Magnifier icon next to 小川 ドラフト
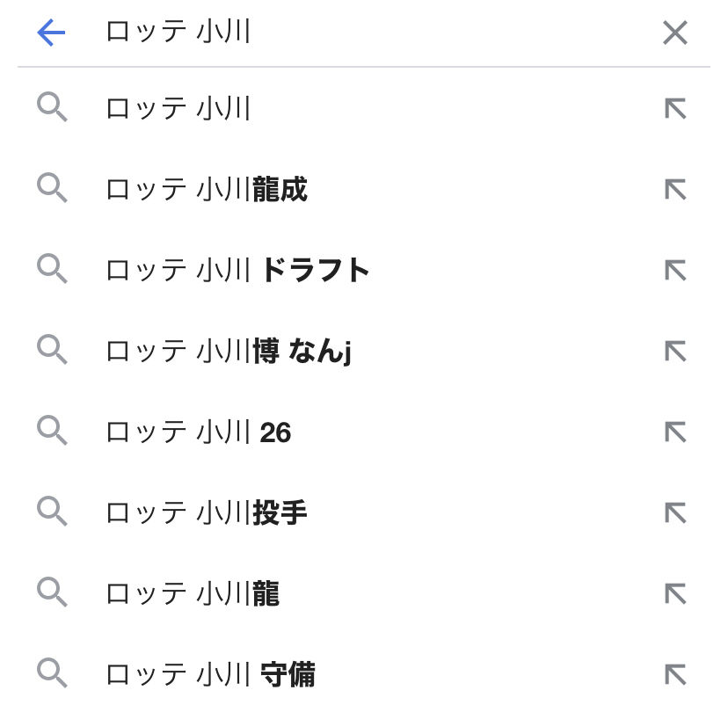 pos(52,268)
